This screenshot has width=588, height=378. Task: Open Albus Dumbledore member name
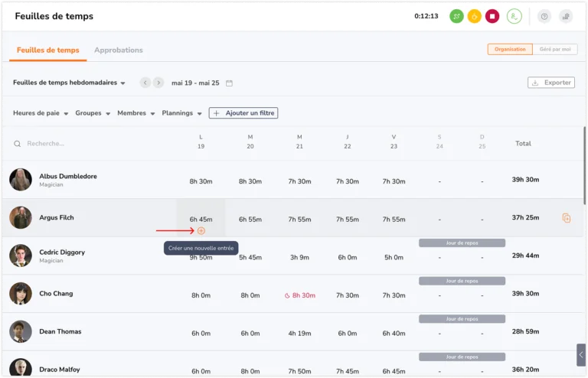pos(68,176)
